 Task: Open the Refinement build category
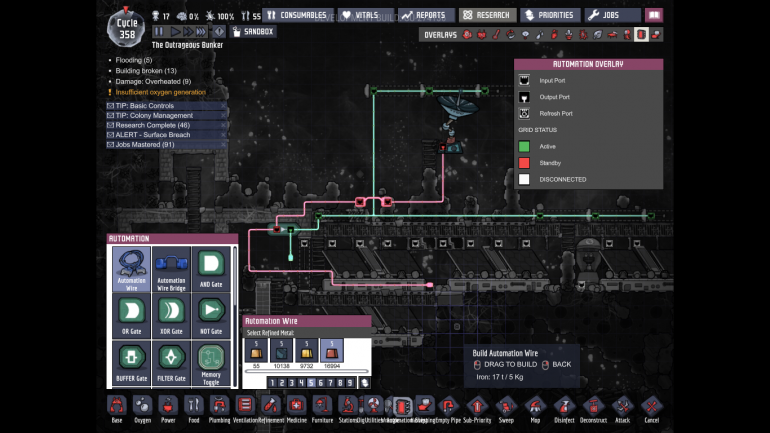[271, 409]
